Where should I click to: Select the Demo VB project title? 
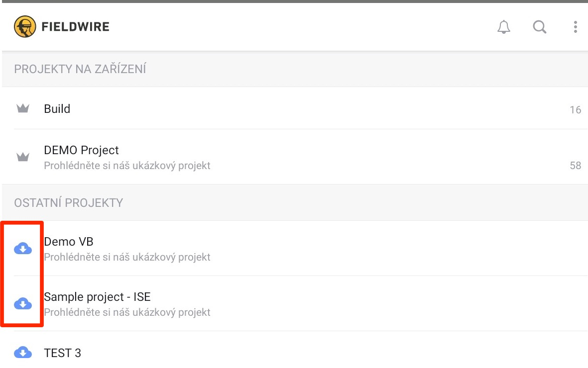[x=69, y=242]
